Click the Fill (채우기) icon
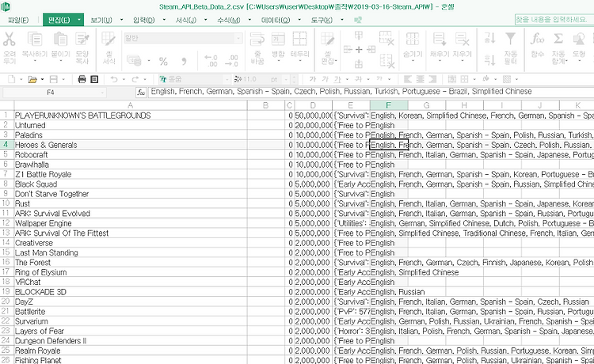The image size is (594, 364). [x=440, y=39]
